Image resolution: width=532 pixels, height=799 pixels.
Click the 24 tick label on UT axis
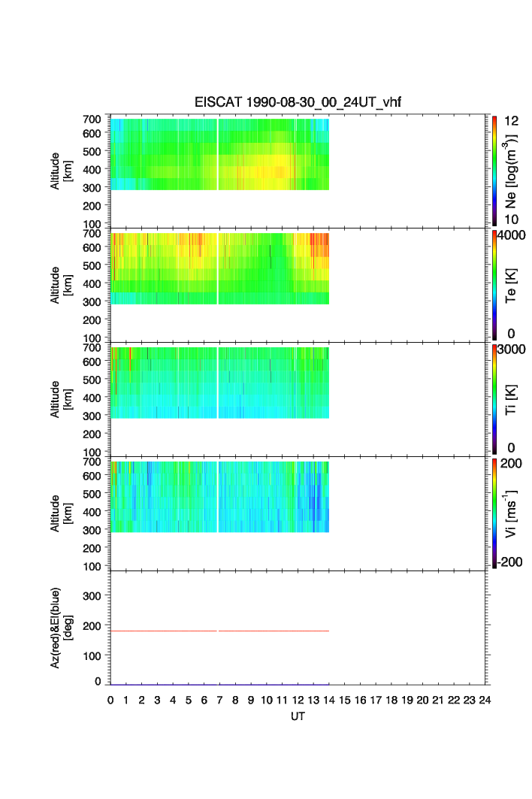(485, 700)
